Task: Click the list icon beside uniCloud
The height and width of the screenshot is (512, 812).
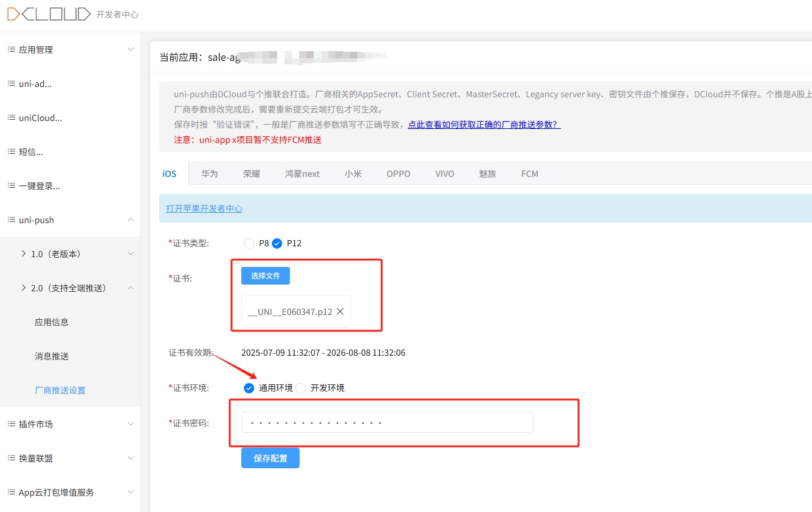Action: click(x=11, y=117)
